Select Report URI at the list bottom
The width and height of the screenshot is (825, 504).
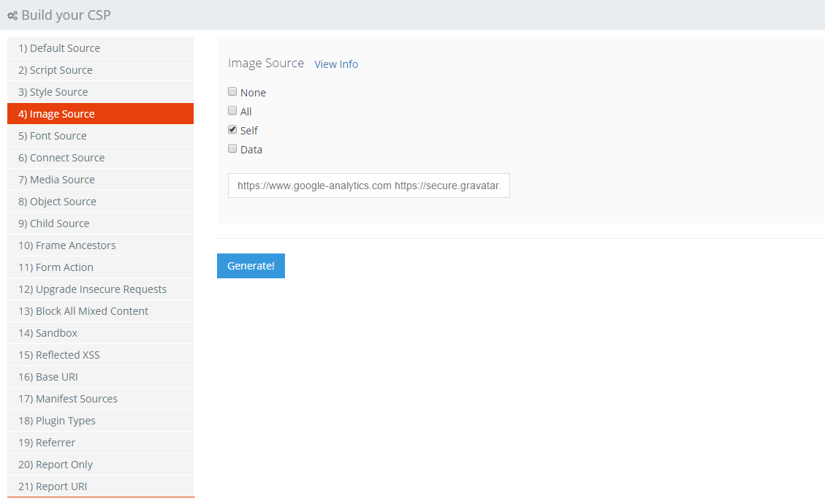(100, 486)
